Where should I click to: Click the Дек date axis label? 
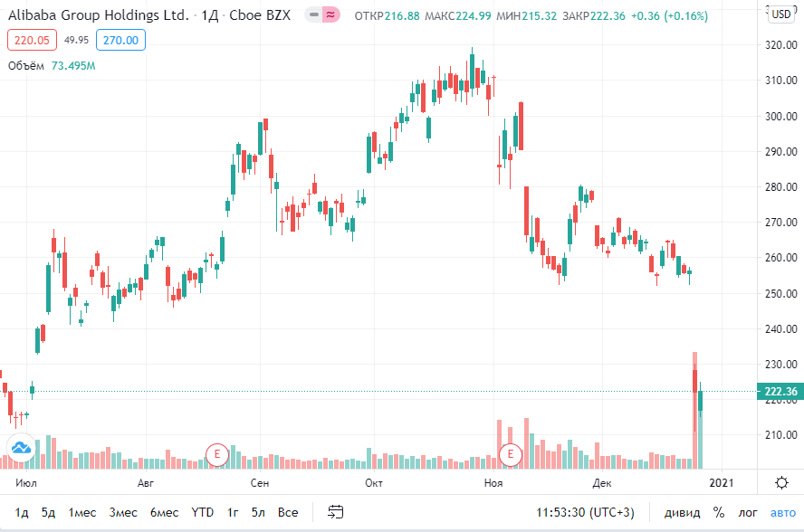[x=602, y=483]
